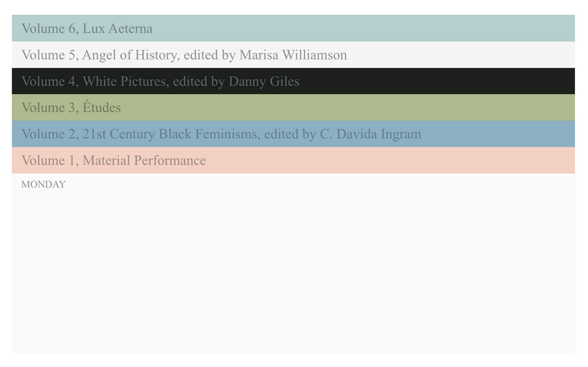588x367 pixels.
Task: Click the word Études
Action: tap(102, 108)
